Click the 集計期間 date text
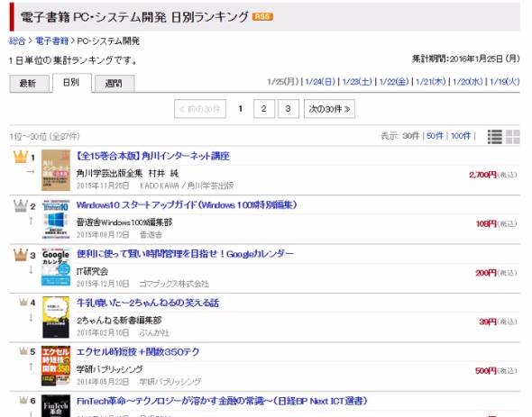Image resolution: width=532 pixels, height=417 pixels. (465, 59)
